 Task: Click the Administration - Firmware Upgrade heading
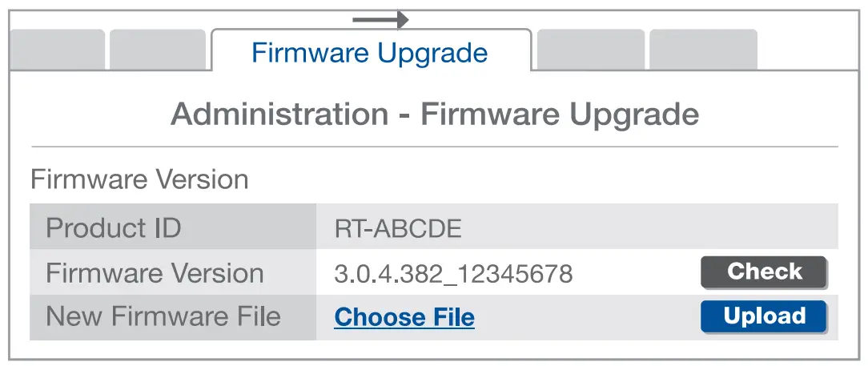click(x=435, y=115)
